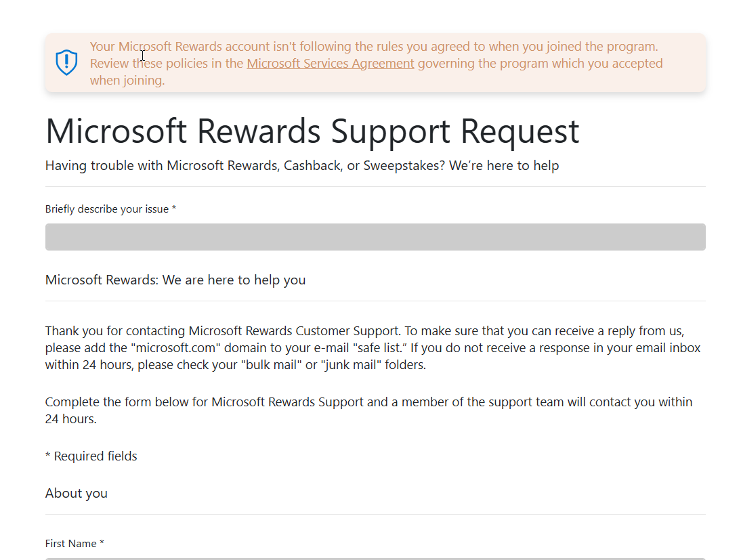Open the Microsoft Services Agreement link

click(x=330, y=63)
